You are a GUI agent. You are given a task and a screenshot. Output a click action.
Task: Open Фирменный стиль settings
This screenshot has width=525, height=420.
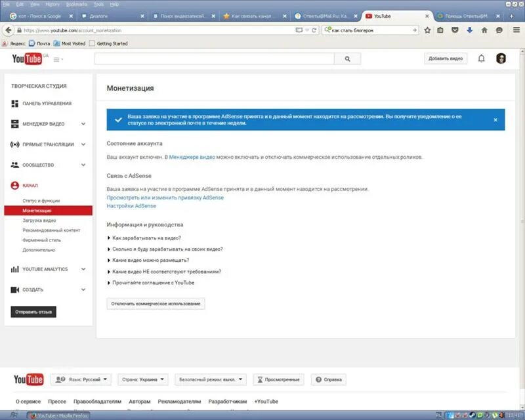click(x=41, y=240)
